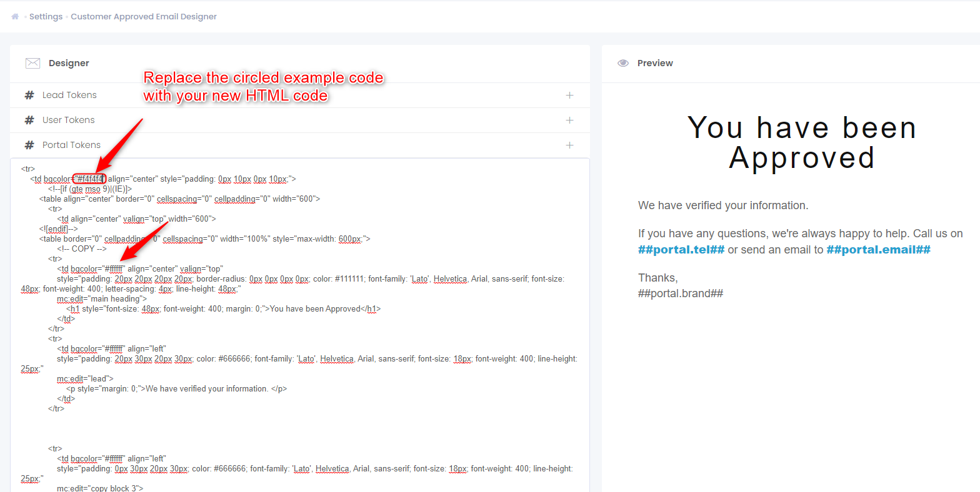Open the Lead Tokens section
Screen dimensions: 980x492
69,95
